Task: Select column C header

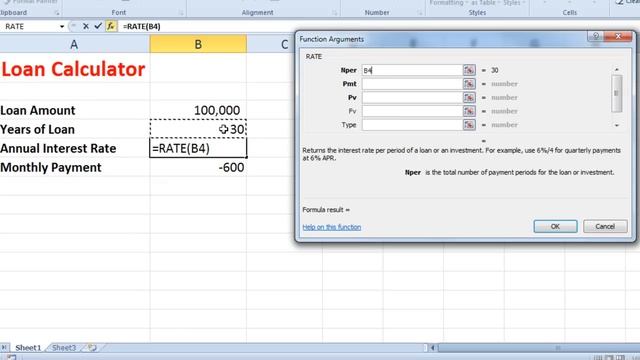Action: click(284, 44)
